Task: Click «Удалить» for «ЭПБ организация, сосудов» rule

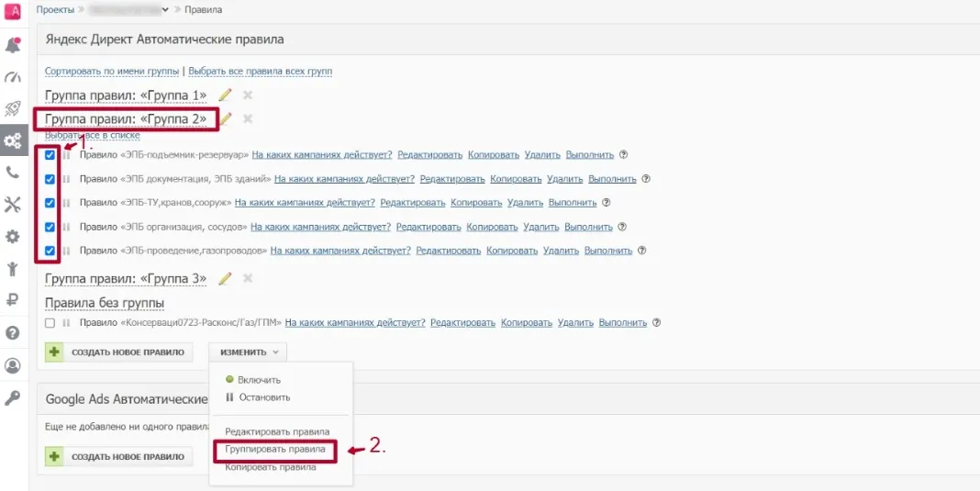Action: point(541,227)
